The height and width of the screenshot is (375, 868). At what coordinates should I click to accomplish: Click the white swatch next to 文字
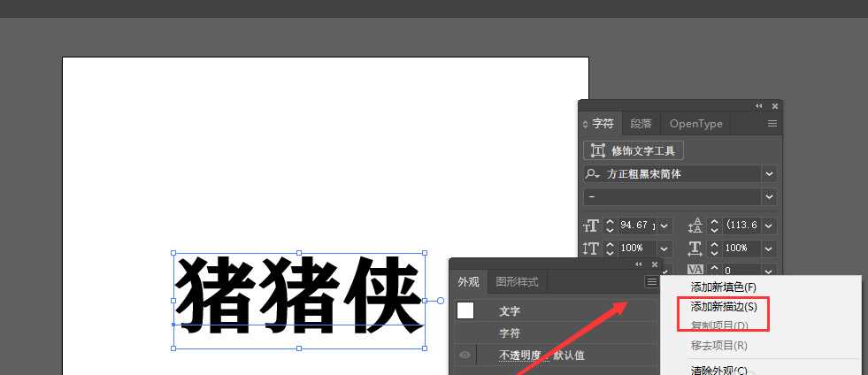click(465, 310)
